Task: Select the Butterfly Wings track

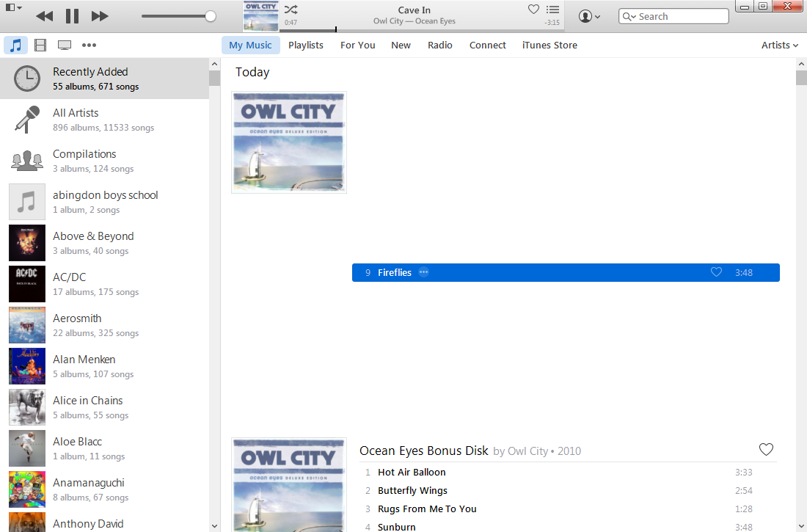Action: pyautogui.click(x=566, y=491)
